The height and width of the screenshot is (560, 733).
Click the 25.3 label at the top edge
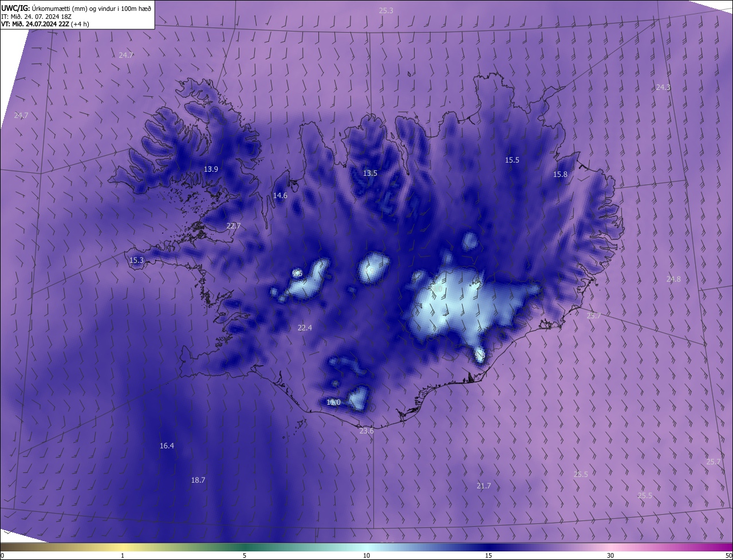coord(387,10)
